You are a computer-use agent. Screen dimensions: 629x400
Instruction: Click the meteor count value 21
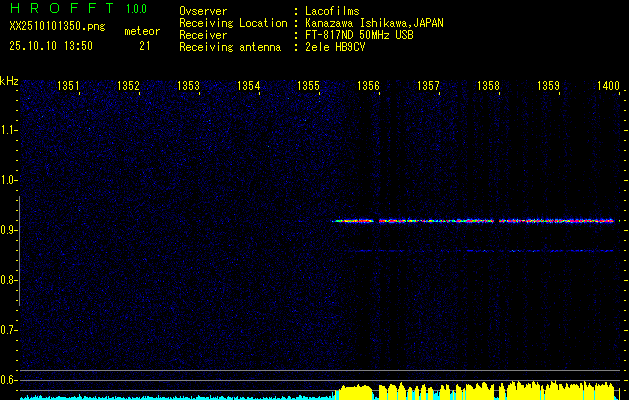tap(145, 45)
